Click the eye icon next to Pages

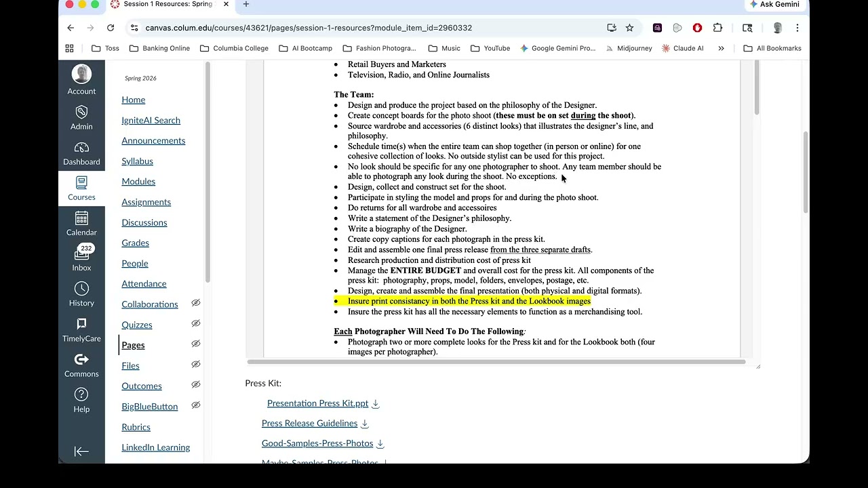coord(196,344)
